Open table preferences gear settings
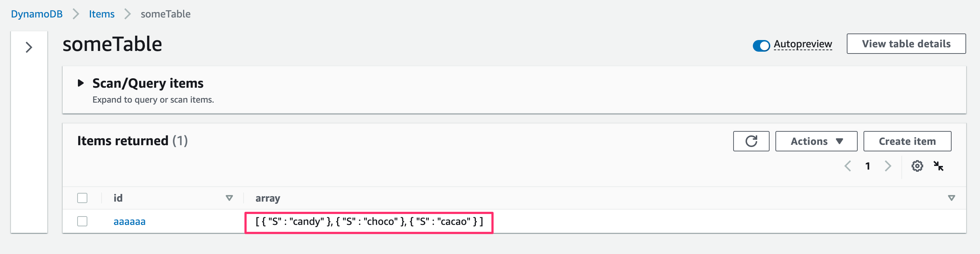Viewport: 980px width, 254px height. point(917,166)
